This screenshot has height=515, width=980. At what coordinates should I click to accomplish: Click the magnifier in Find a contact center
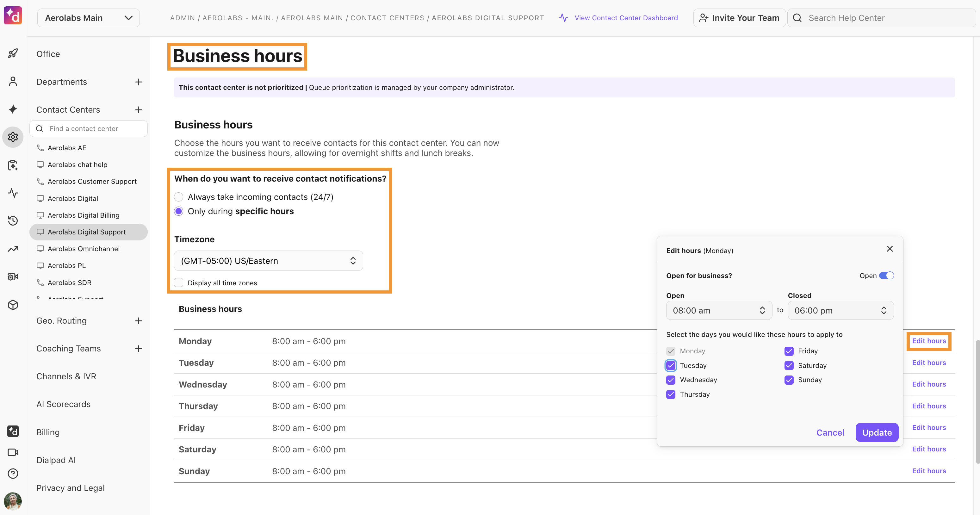pos(40,128)
